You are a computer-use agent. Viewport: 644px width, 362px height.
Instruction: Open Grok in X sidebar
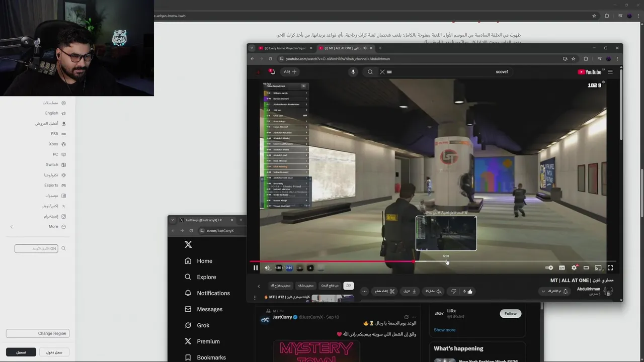tap(197, 325)
